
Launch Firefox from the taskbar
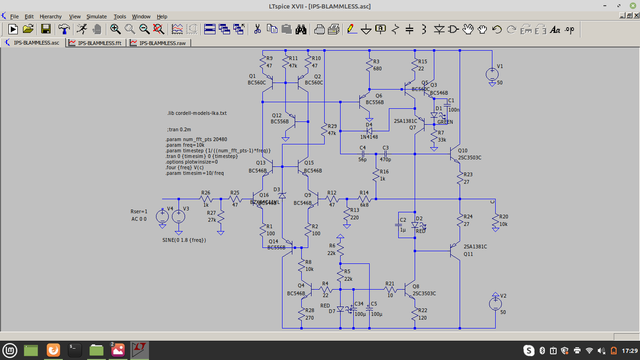click(x=53, y=350)
